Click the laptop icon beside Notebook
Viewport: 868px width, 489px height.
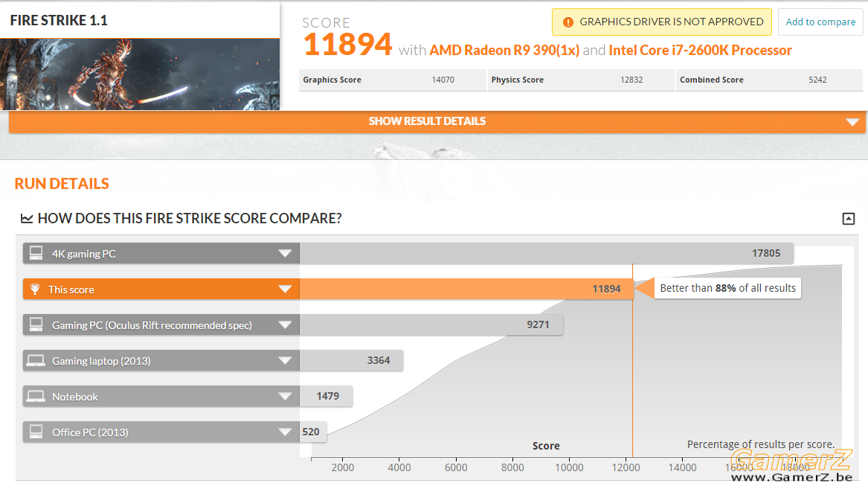click(x=36, y=397)
